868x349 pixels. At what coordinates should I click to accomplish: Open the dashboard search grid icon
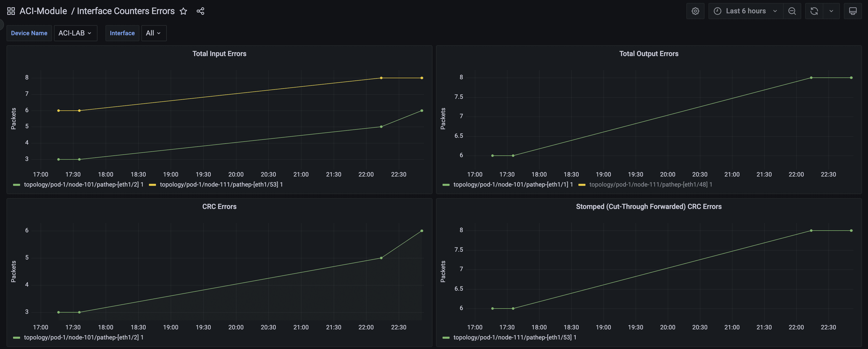11,11
